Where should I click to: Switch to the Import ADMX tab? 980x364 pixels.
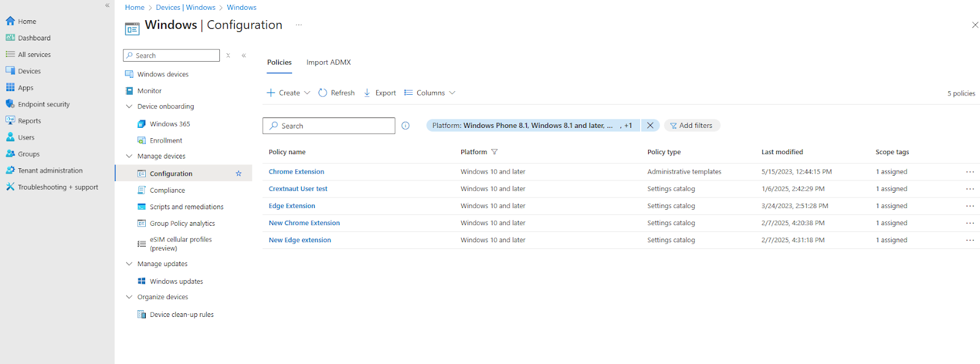328,62
